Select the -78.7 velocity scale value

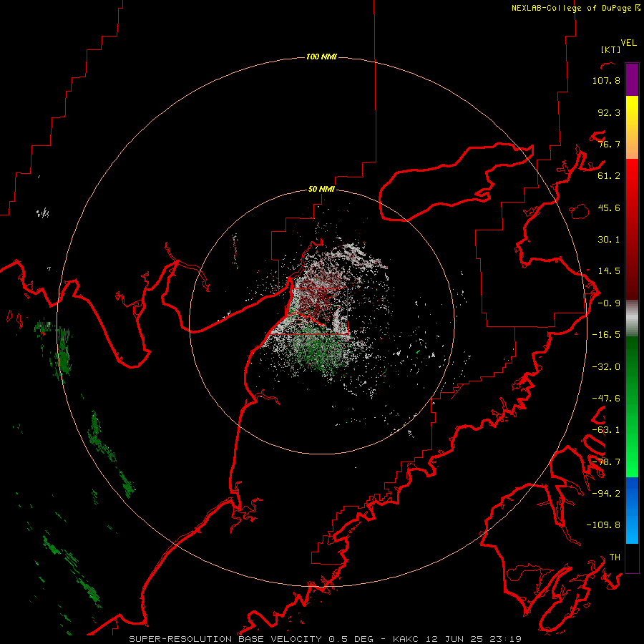pyautogui.click(x=606, y=462)
